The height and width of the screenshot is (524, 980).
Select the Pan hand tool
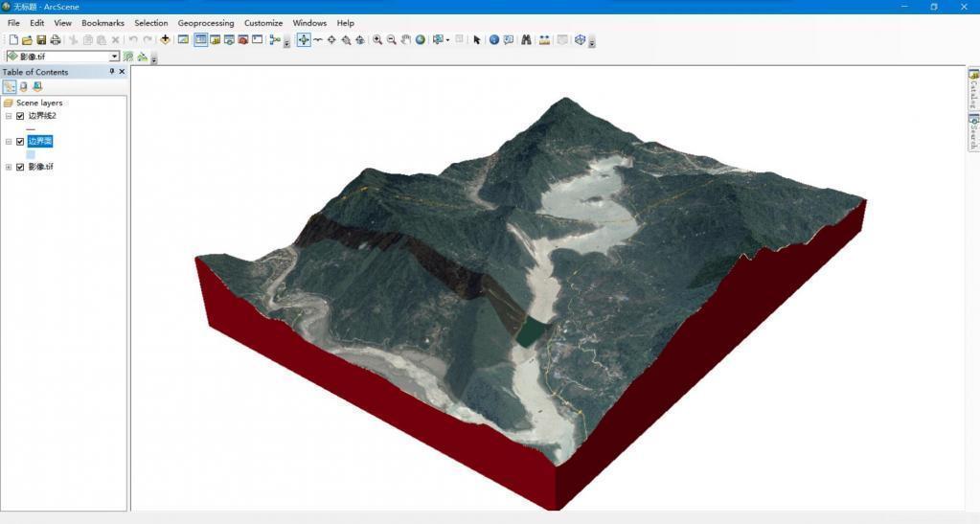tap(405, 40)
